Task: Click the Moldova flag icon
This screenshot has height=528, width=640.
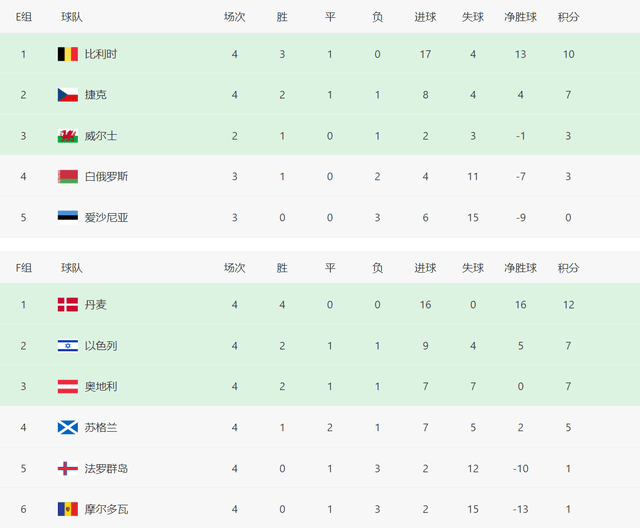Action: click(67, 509)
